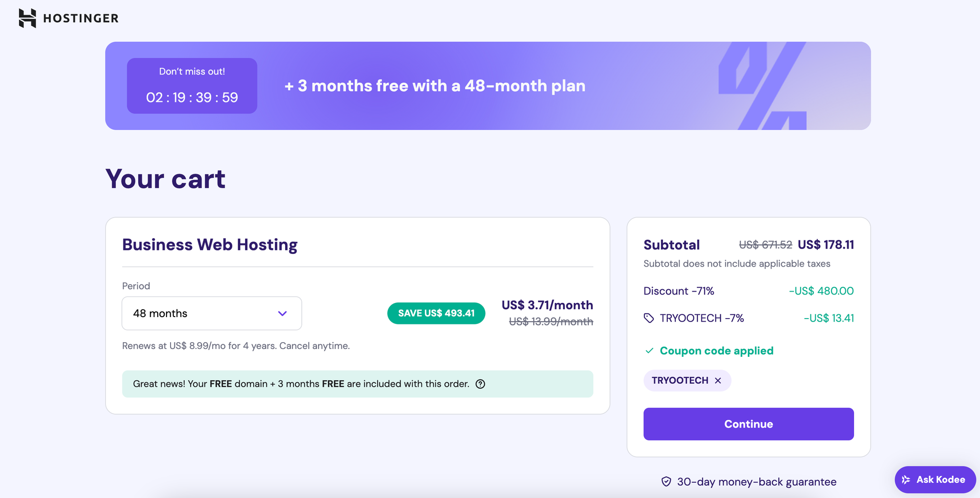Screen dimensions: 980x498
Task: Click the countdown timer box
Action: (x=192, y=86)
